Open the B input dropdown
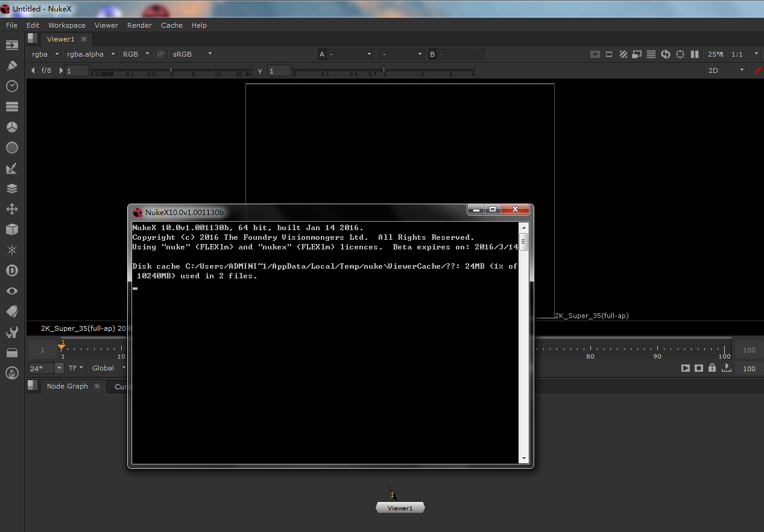Viewport: 764px width, 532px height. coord(461,54)
